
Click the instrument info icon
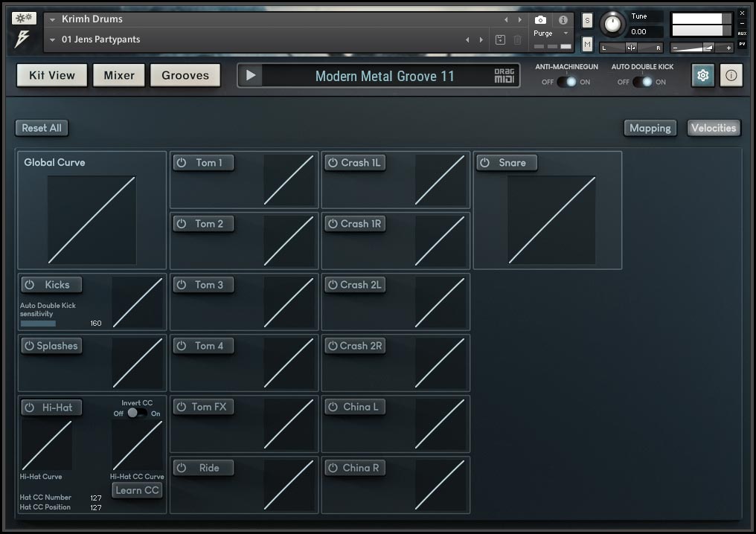pyautogui.click(x=563, y=20)
